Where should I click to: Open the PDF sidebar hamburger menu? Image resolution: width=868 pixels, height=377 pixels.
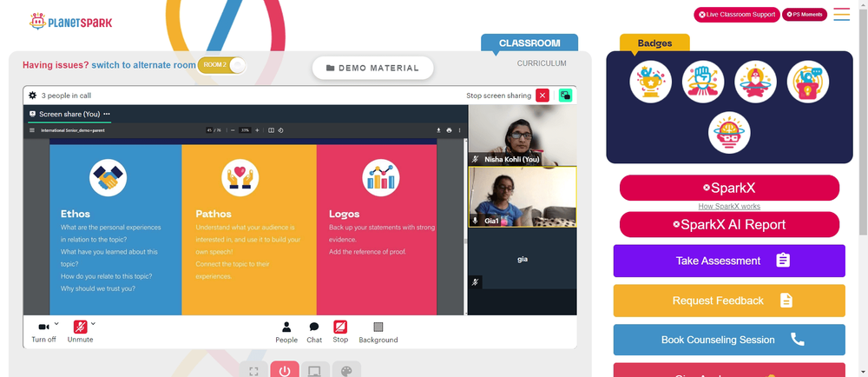(31, 130)
